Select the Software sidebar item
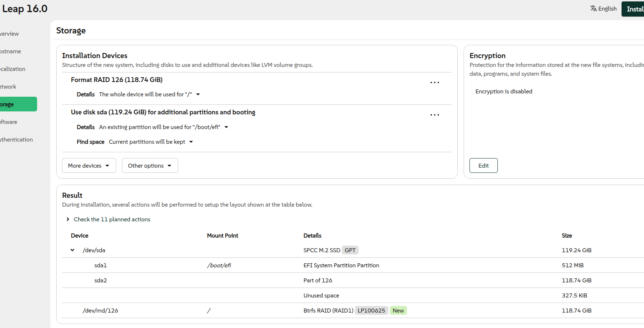This screenshot has height=328, width=644. point(9,122)
